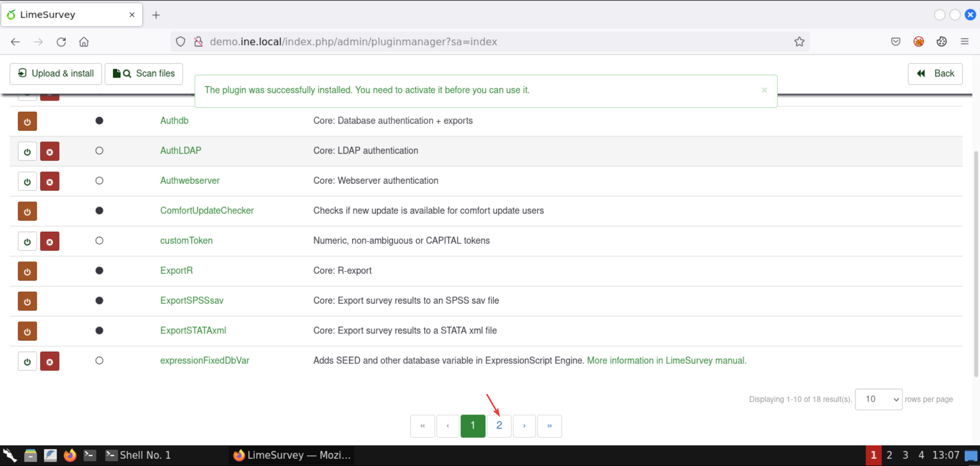Reload the page in Firefox
This screenshot has width=980, height=466.
[61, 42]
